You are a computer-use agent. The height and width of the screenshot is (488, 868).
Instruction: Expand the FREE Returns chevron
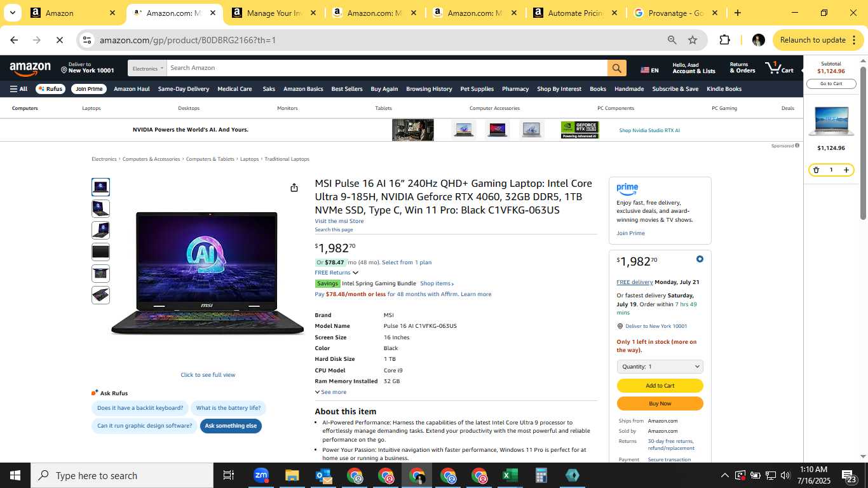click(x=355, y=273)
